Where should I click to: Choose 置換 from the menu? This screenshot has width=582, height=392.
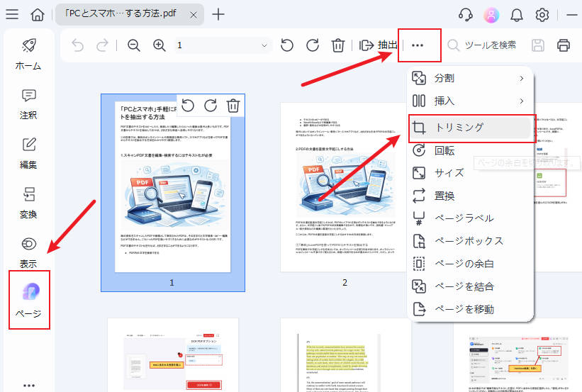[x=470, y=196]
